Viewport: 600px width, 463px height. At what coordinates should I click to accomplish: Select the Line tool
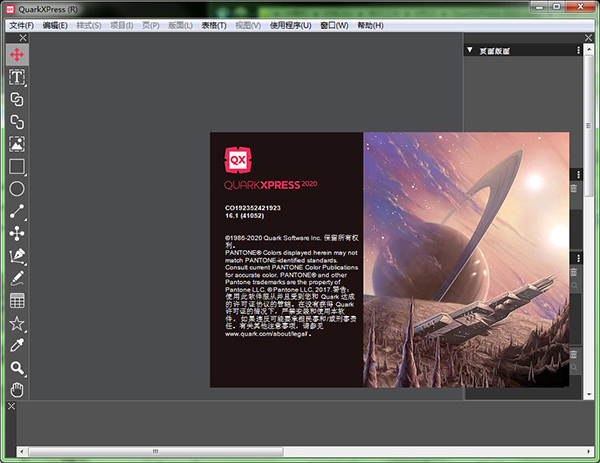pyautogui.click(x=17, y=211)
